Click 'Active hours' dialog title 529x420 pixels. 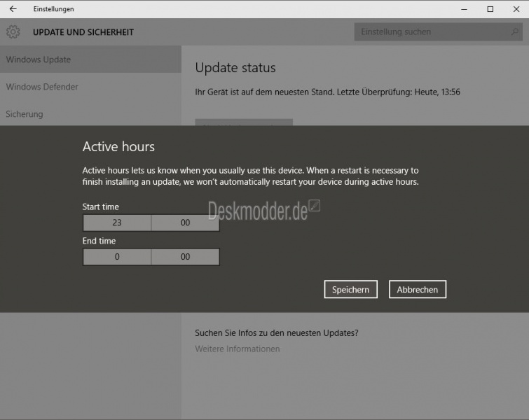(118, 146)
